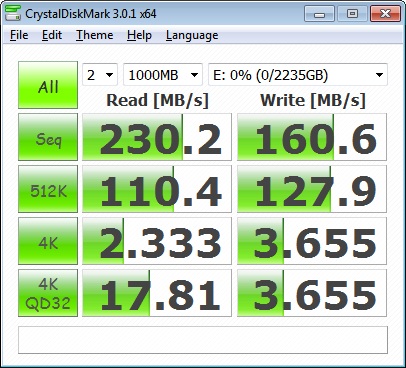Open the test size dropdown showing 1000MB
The image size is (406, 368).
(163, 75)
